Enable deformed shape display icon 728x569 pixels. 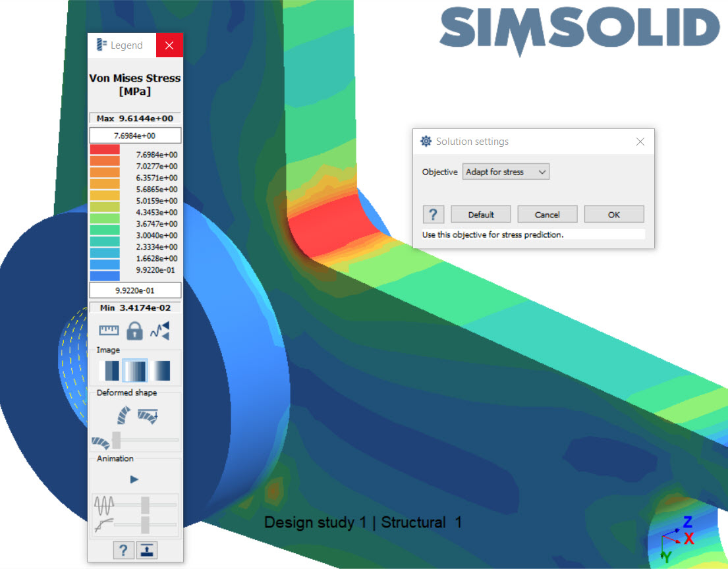point(123,414)
